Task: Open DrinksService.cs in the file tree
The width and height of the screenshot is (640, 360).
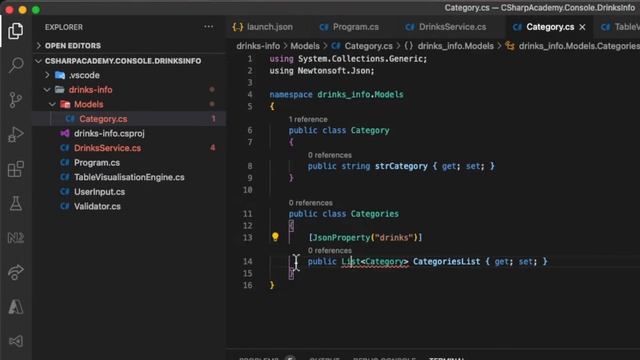Action: click(x=107, y=148)
